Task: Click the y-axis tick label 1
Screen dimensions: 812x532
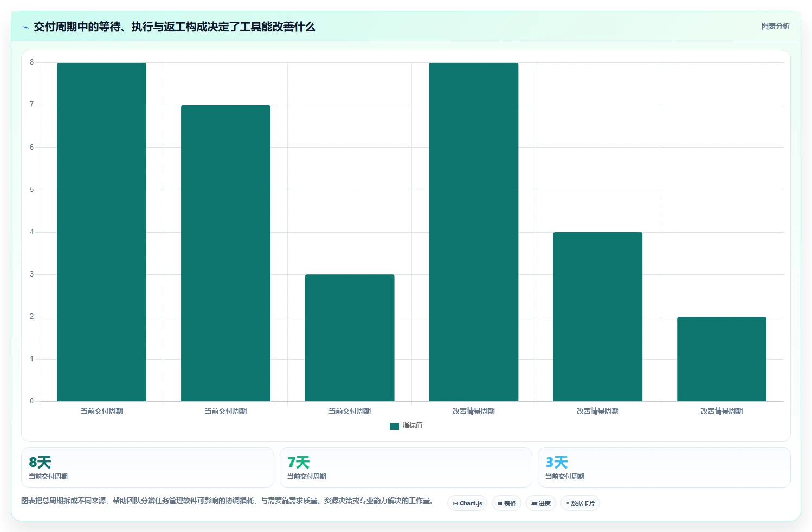Action: point(31,359)
